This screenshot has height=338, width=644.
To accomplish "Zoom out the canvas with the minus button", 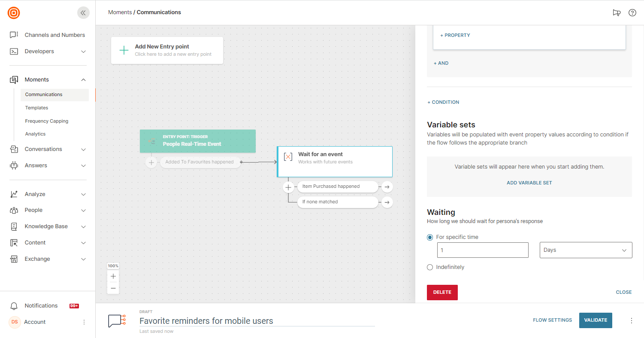I will (x=113, y=288).
